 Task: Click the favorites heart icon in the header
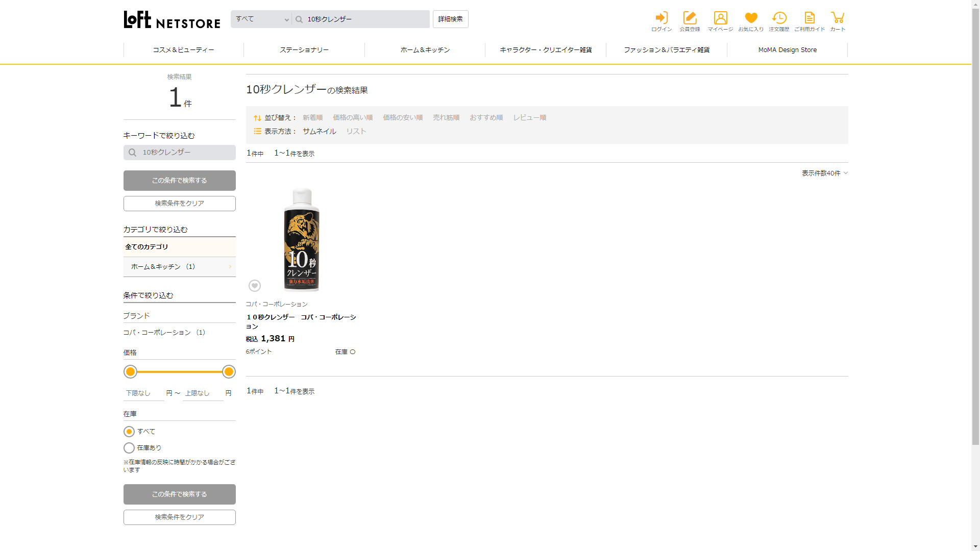[751, 19]
